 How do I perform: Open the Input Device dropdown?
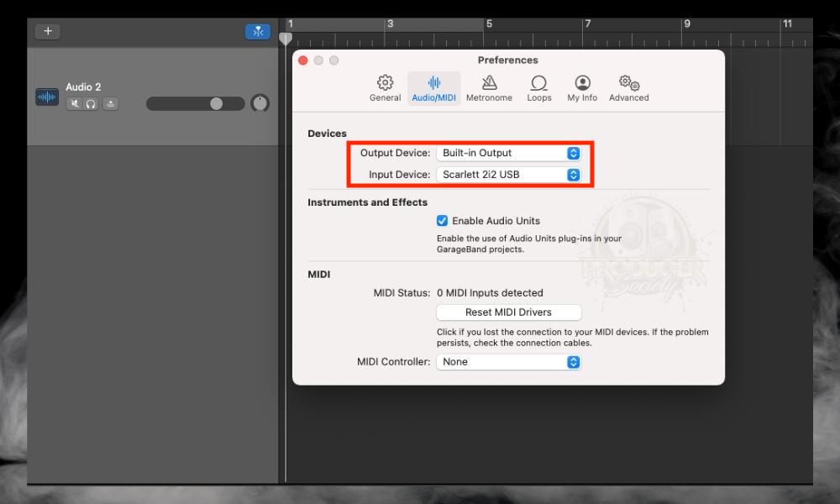[508, 175]
